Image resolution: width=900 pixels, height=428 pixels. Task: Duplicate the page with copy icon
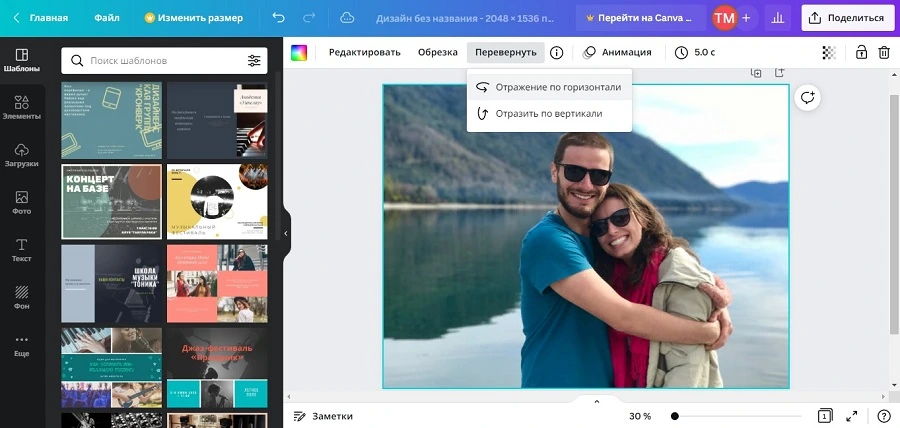(x=757, y=73)
